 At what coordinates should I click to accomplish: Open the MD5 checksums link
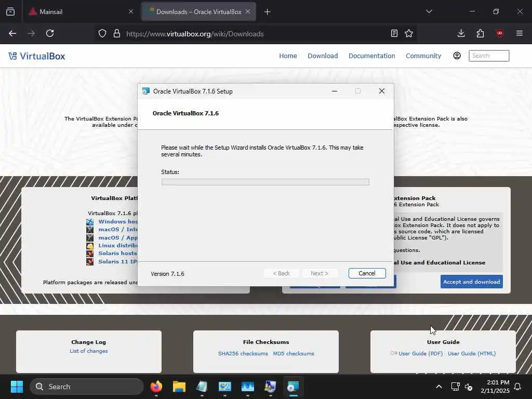coord(294,353)
